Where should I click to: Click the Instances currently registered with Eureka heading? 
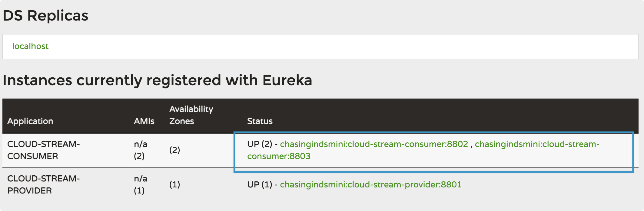[x=157, y=80]
